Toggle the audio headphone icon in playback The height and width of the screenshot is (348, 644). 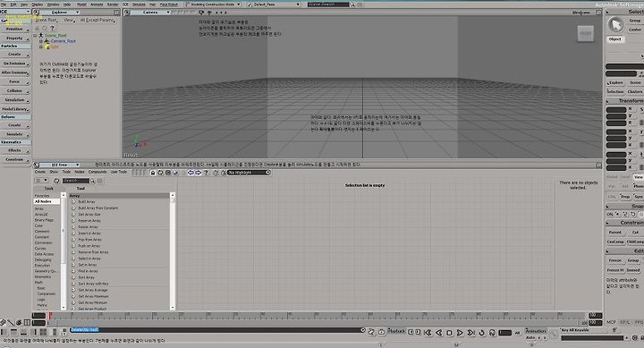click(492, 333)
